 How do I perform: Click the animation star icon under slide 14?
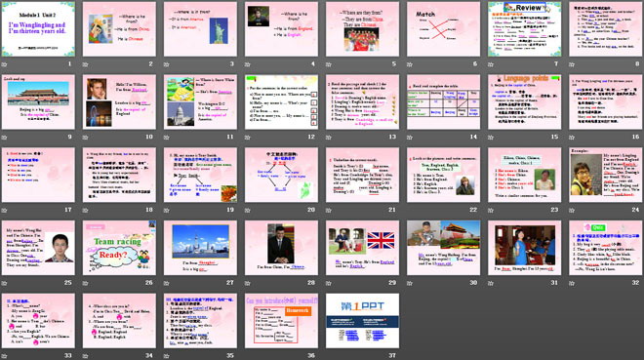point(410,138)
